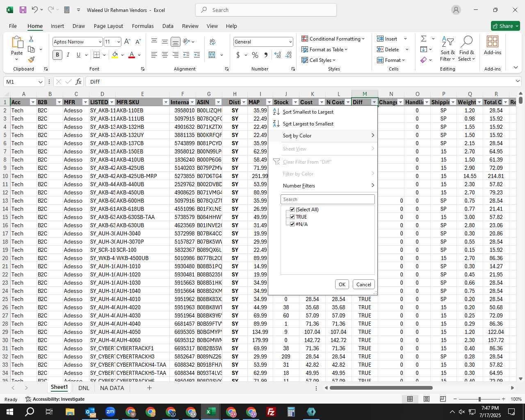Open FileZilla from the taskbar
This screenshot has height=420, width=525.
[x=271, y=412]
